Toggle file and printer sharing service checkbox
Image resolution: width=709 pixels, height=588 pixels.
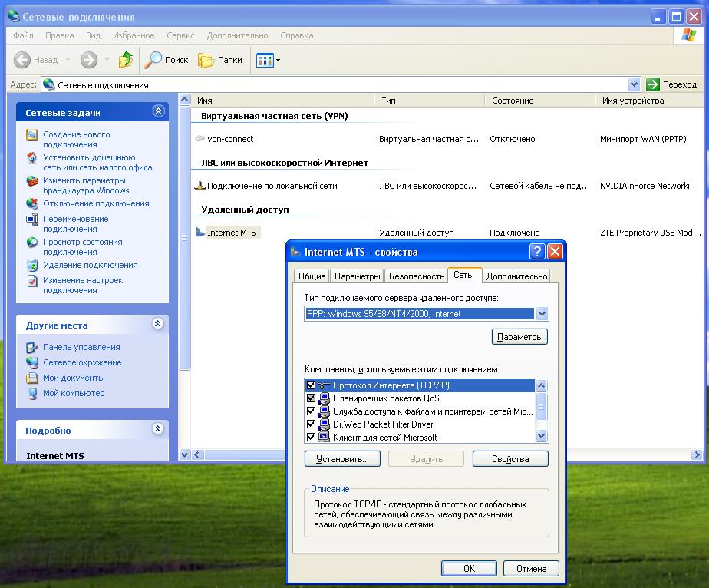tap(311, 411)
